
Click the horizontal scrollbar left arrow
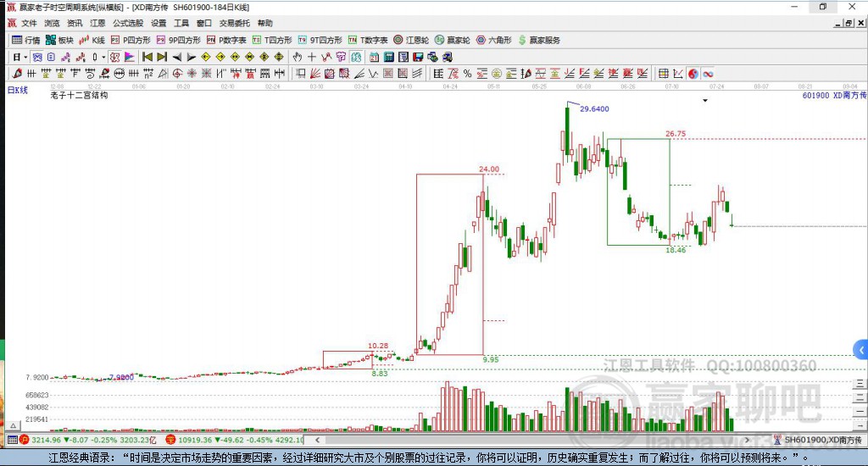click(317, 440)
